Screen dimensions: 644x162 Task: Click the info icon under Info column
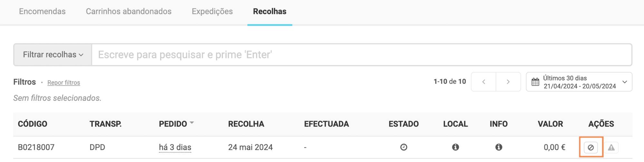[499, 147]
